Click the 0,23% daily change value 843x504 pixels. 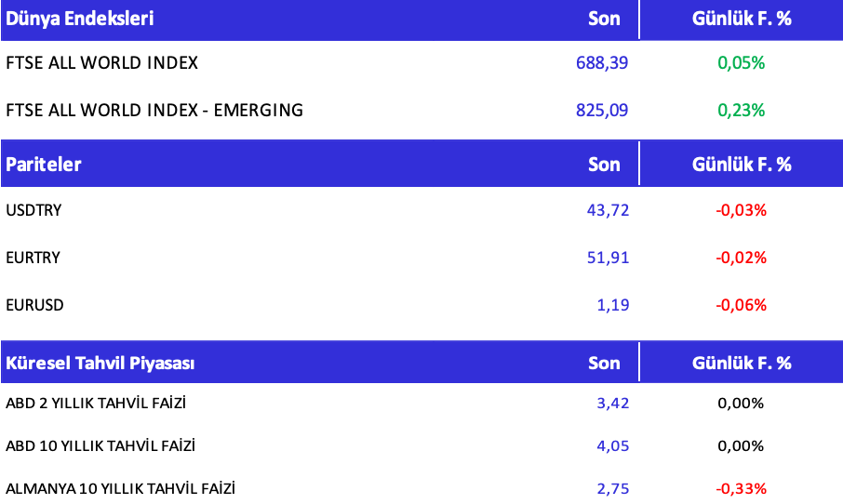click(x=741, y=110)
